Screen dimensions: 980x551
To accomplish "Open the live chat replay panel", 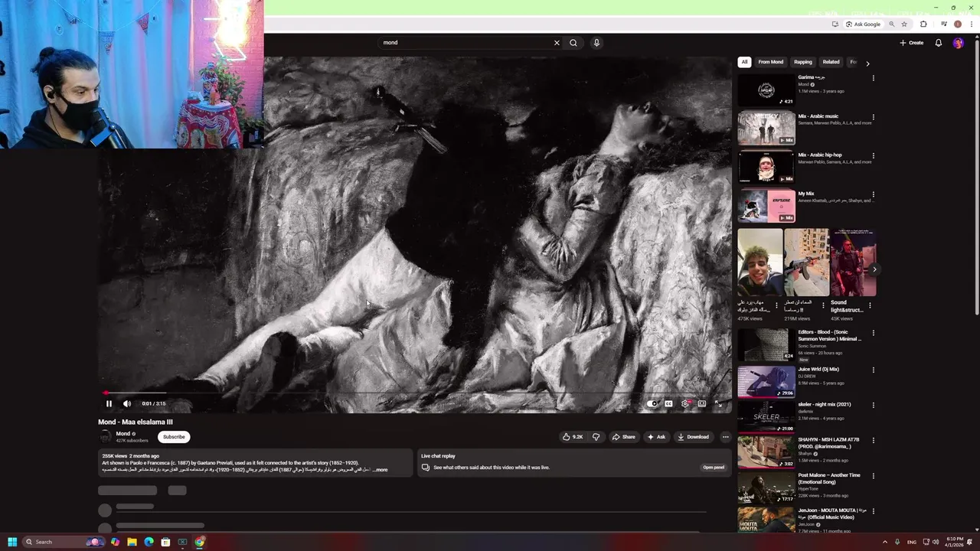I will click(x=714, y=468).
